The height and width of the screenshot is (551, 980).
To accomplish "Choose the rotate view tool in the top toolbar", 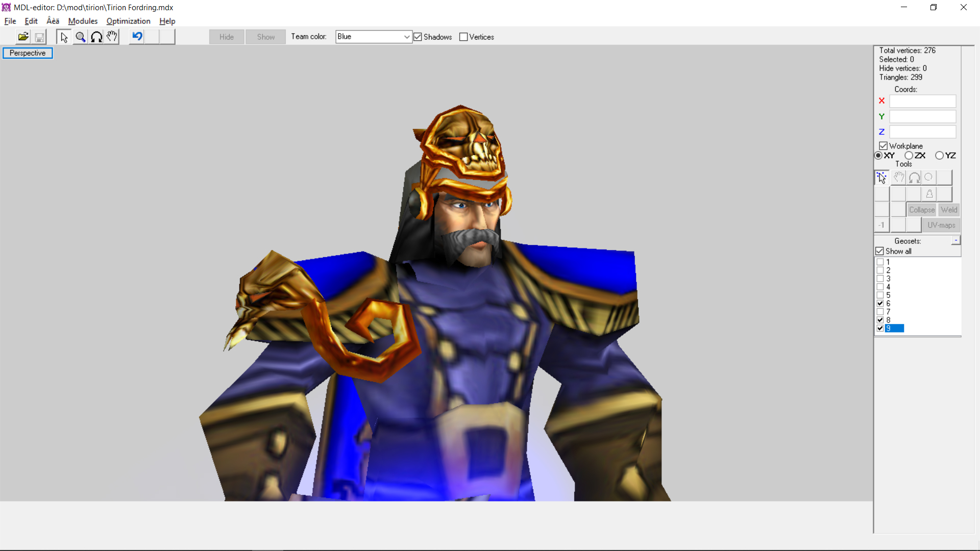I will (x=96, y=37).
